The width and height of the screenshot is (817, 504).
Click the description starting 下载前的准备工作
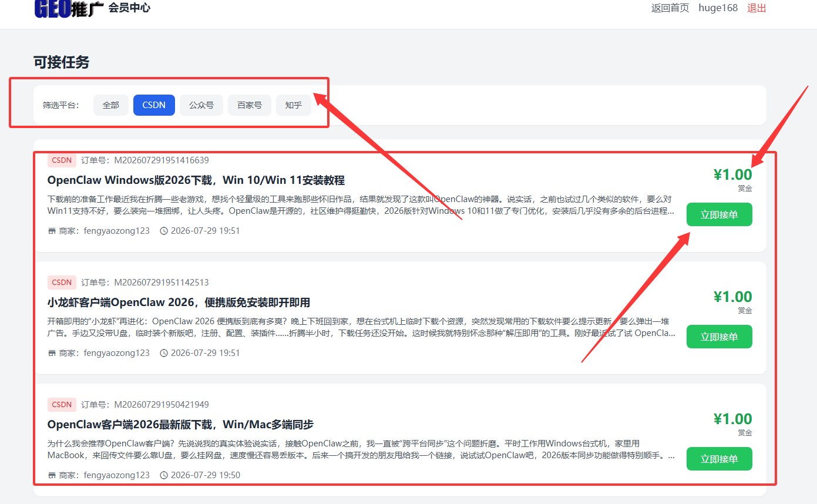click(361, 205)
